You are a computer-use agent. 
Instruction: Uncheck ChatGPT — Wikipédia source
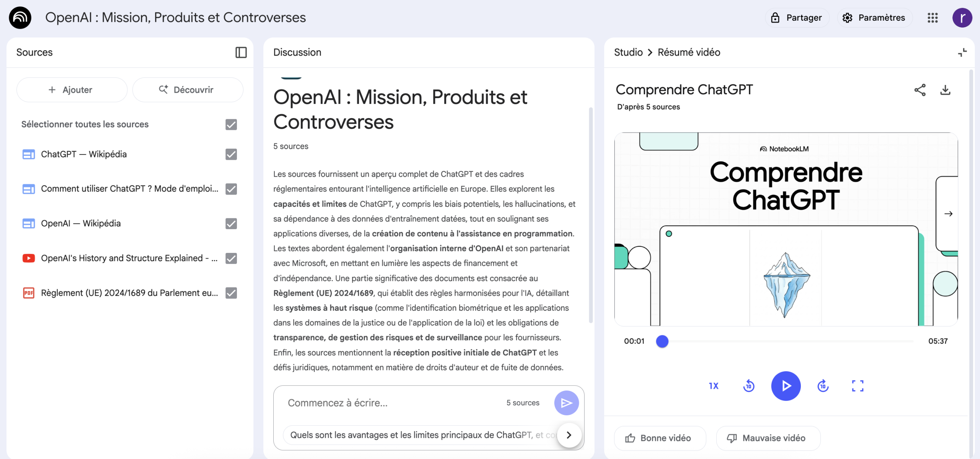(231, 154)
